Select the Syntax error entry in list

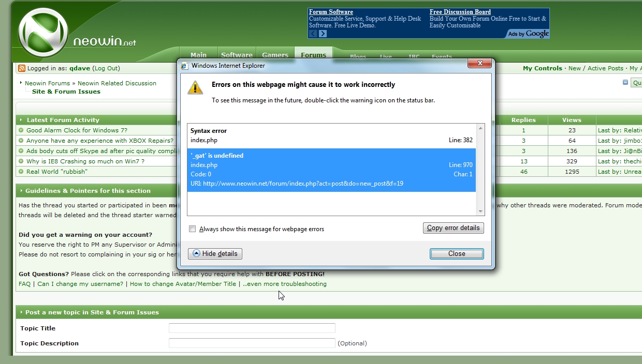pos(331,135)
